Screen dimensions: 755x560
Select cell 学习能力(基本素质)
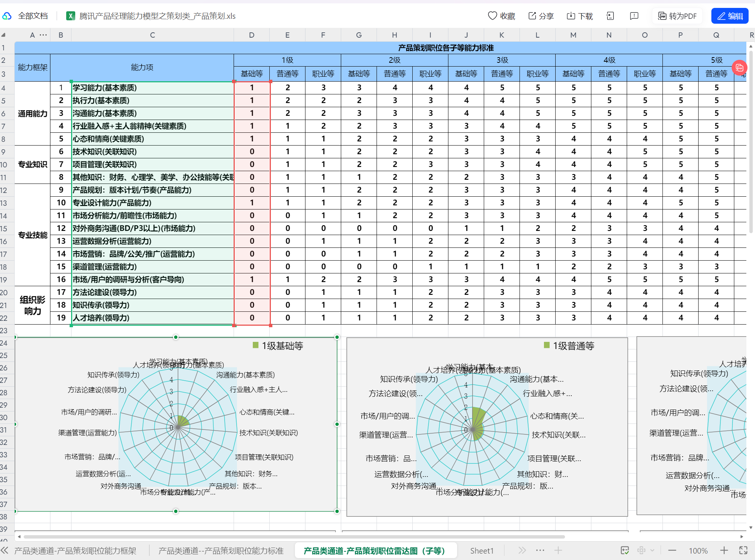pos(152,88)
